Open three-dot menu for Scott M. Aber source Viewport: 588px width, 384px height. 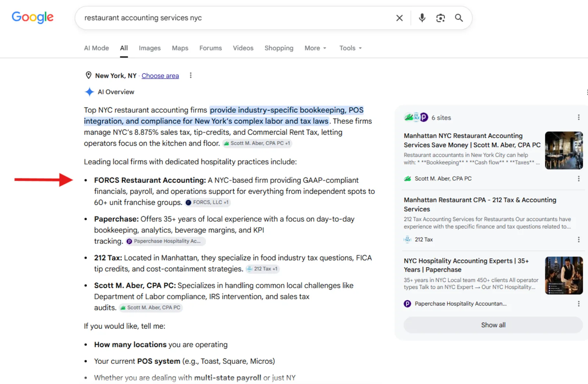tap(578, 178)
